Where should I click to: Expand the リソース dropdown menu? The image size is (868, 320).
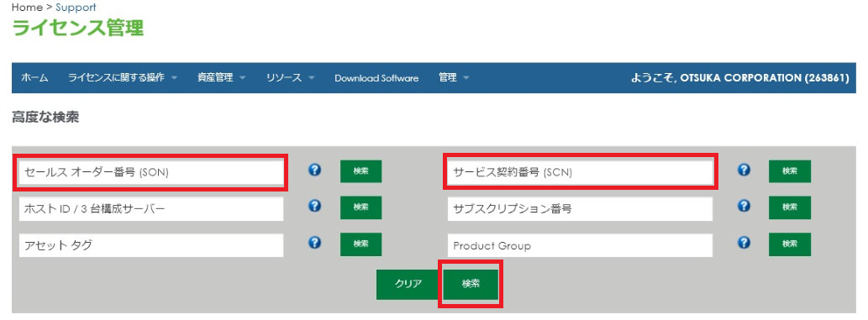coord(290,78)
